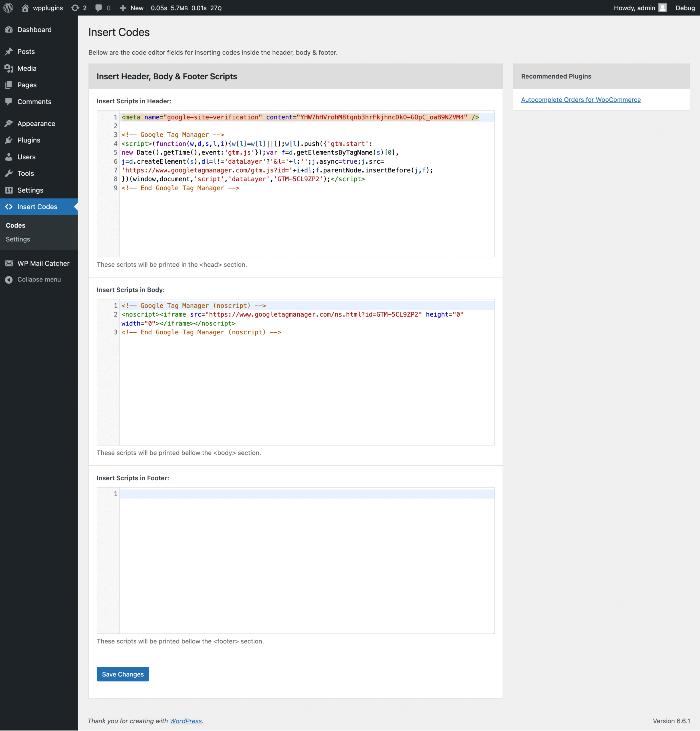The image size is (700, 731).
Task: Click the noscript iframe line in Body editor
Action: pyautogui.click(x=292, y=319)
